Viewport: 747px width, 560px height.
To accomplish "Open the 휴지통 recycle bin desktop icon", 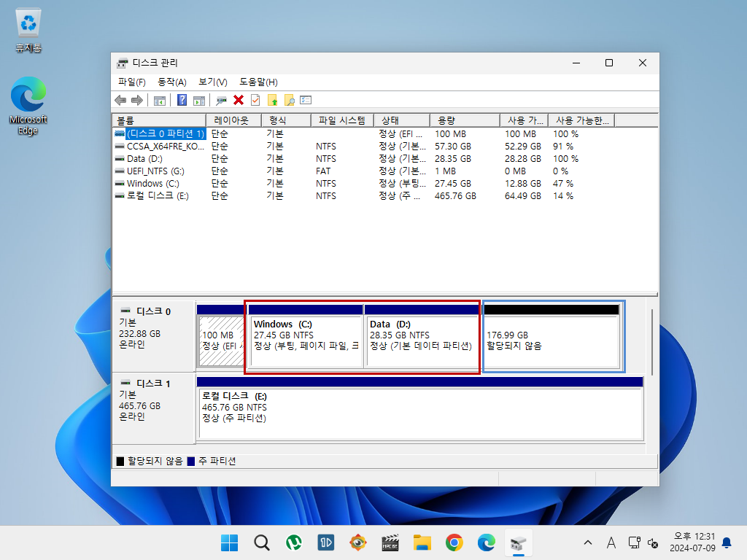I will [28, 31].
